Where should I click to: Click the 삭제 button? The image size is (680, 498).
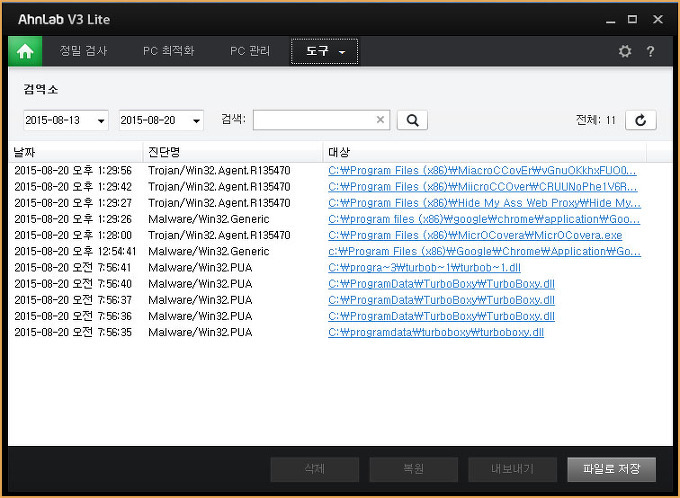315,469
